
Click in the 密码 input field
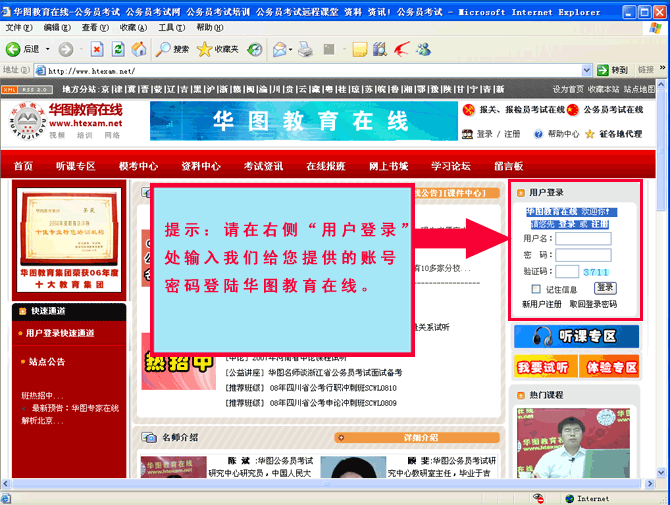[583, 255]
